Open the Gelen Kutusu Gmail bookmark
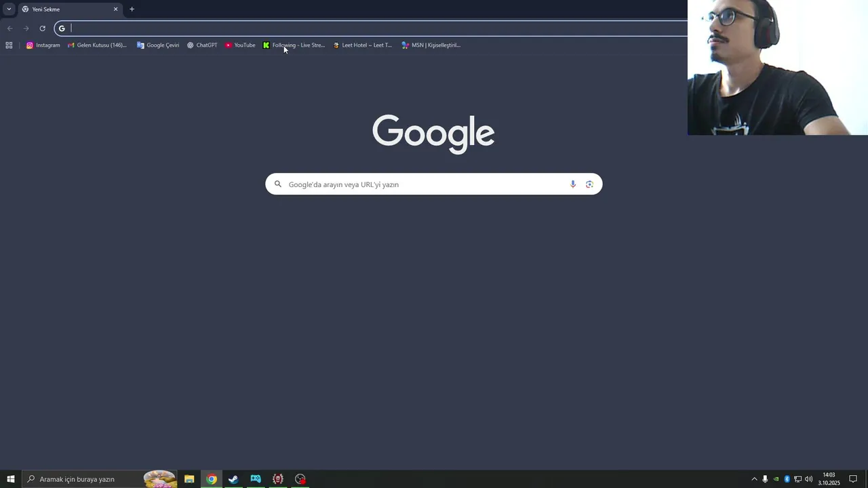Viewport: 868px width, 488px height. (x=97, y=45)
